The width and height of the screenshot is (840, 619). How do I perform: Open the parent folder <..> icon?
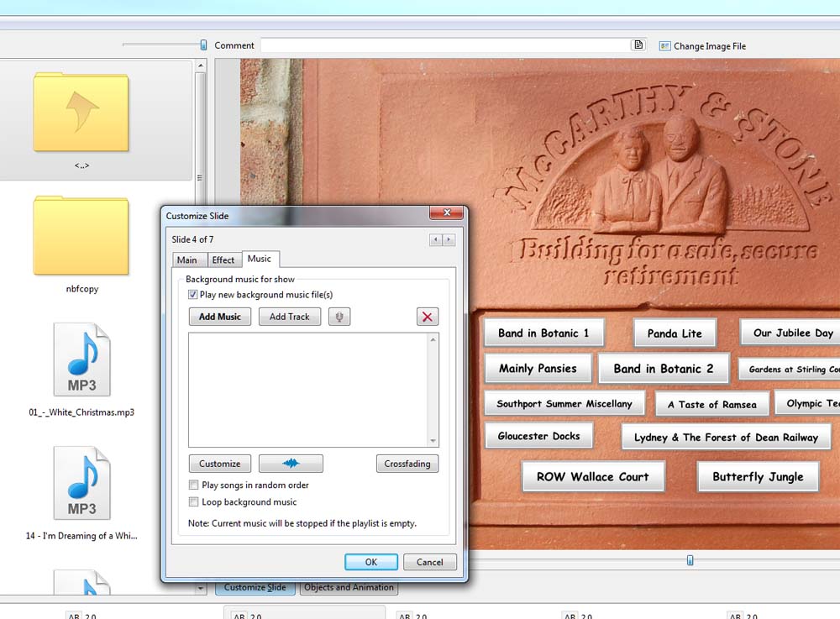click(81, 113)
